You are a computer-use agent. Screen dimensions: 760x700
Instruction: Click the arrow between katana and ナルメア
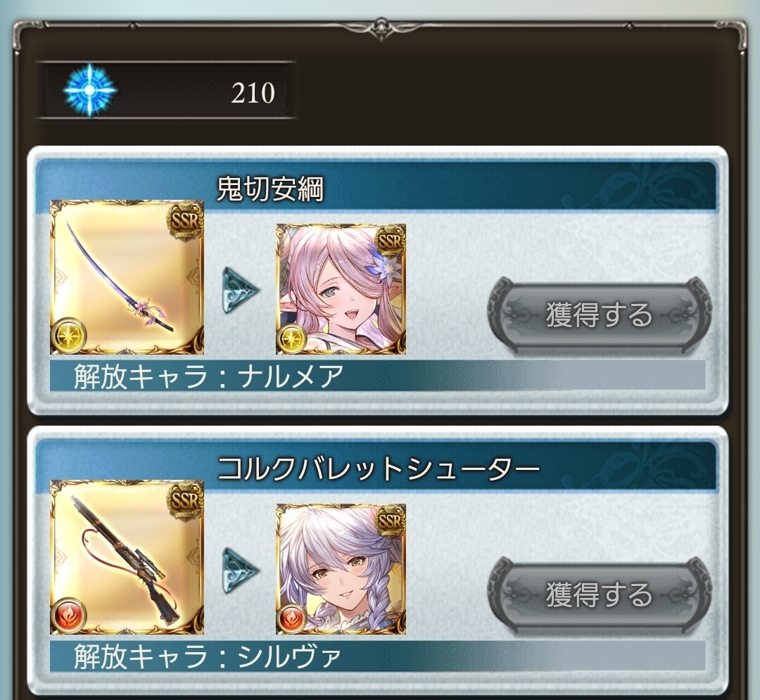[x=241, y=290]
